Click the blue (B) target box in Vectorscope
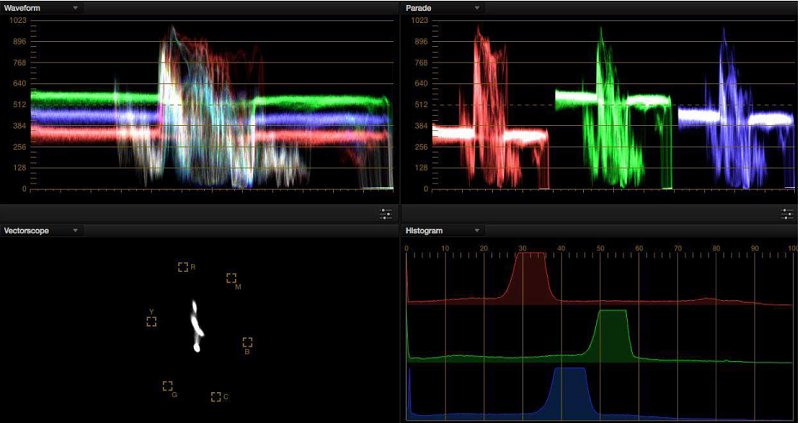The image size is (800, 423). pyautogui.click(x=247, y=342)
